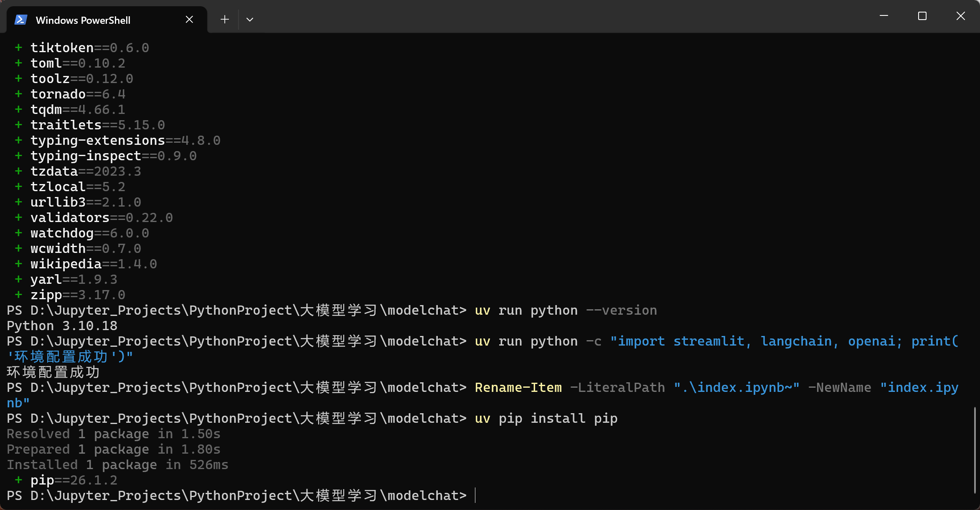Click the output line '环境配置成功'

point(53,372)
